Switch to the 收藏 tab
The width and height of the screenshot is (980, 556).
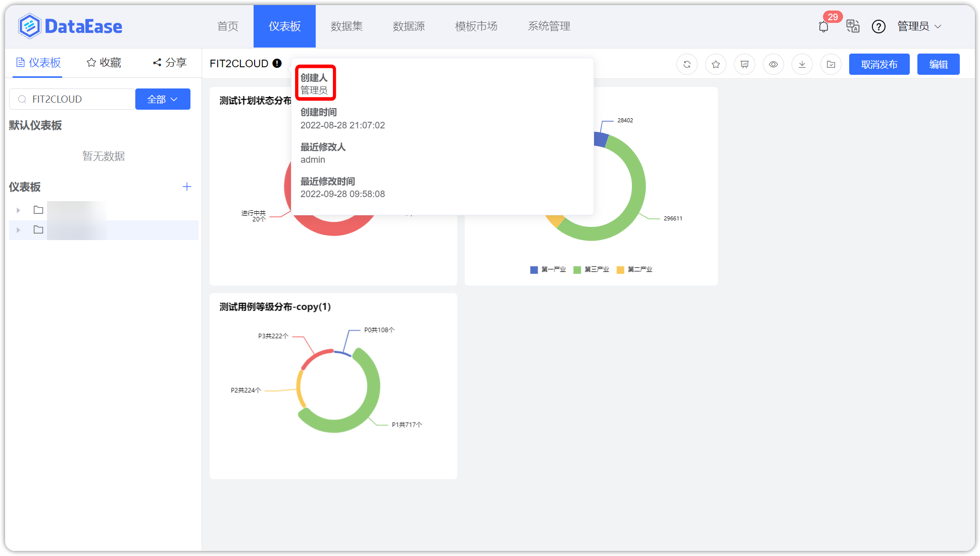(103, 62)
